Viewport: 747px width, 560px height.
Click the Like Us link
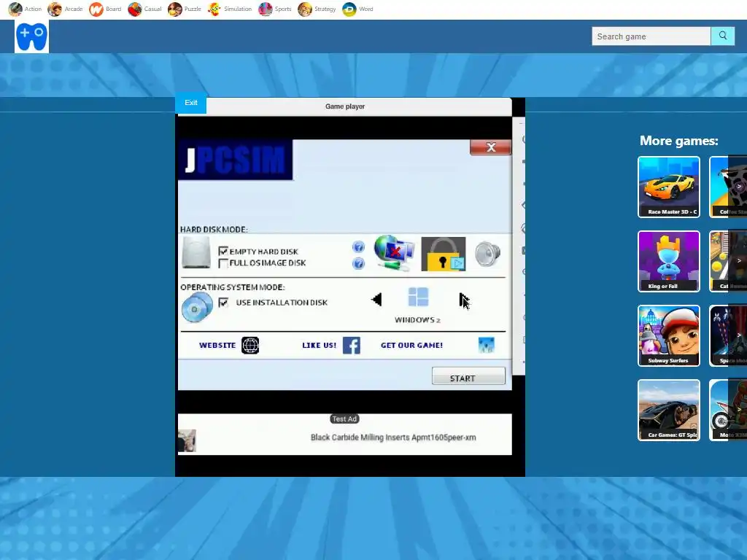(x=320, y=345)
